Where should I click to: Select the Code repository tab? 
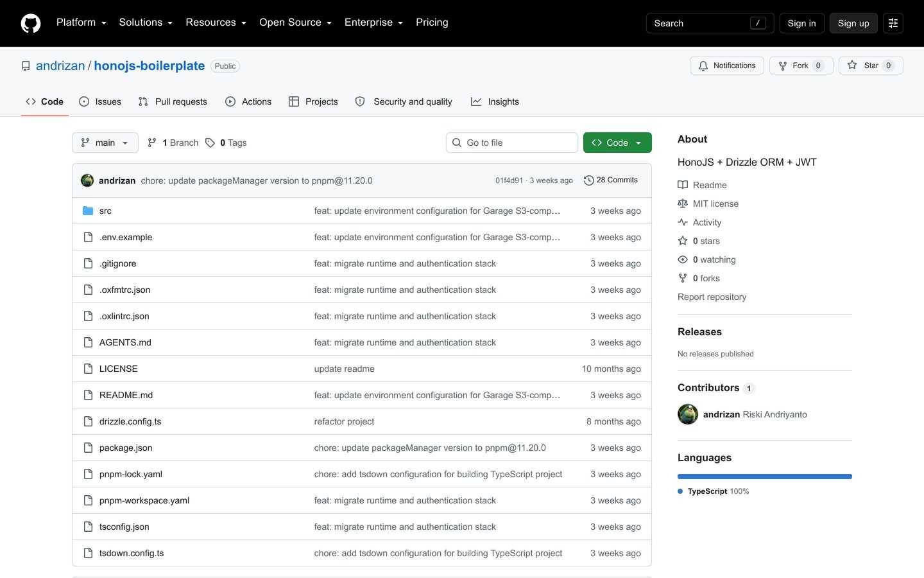point(45,101)
